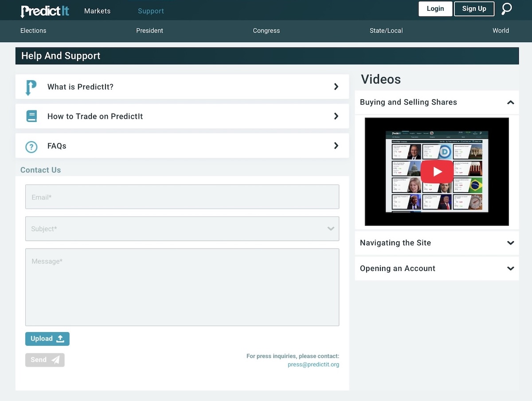532x401 pixels.
Task: Click the book icon beside How to Trade
Action: point(31,116)
